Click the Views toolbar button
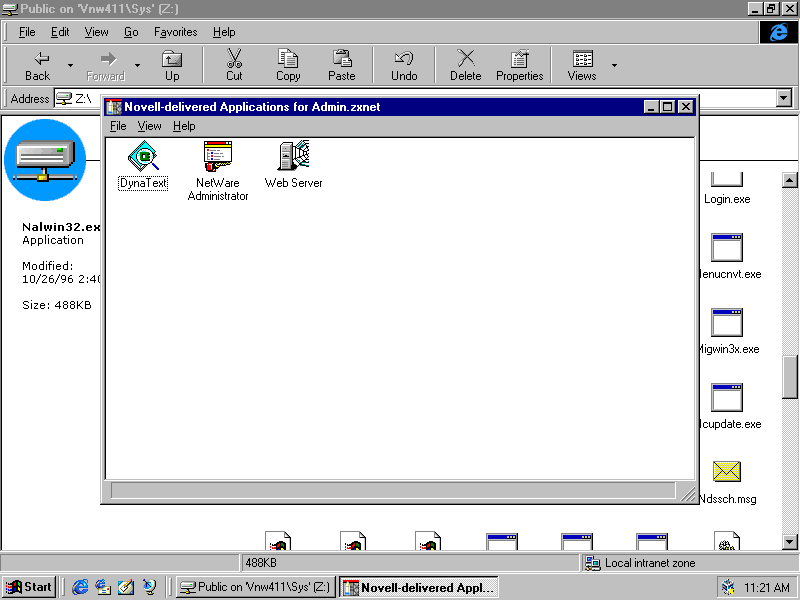Image resolution: width=800 pixels, height=600 pixels. pyautogui.click(x=582, y=66)
